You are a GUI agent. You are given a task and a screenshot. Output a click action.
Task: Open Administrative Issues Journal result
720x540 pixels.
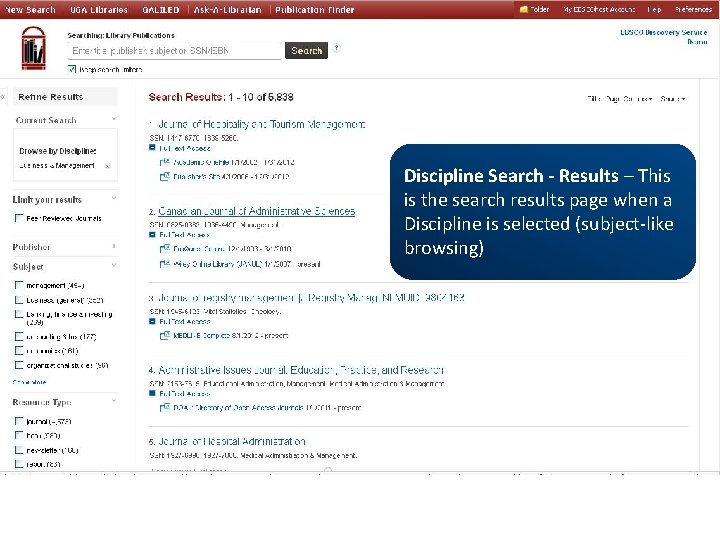[x=301, y=370]
